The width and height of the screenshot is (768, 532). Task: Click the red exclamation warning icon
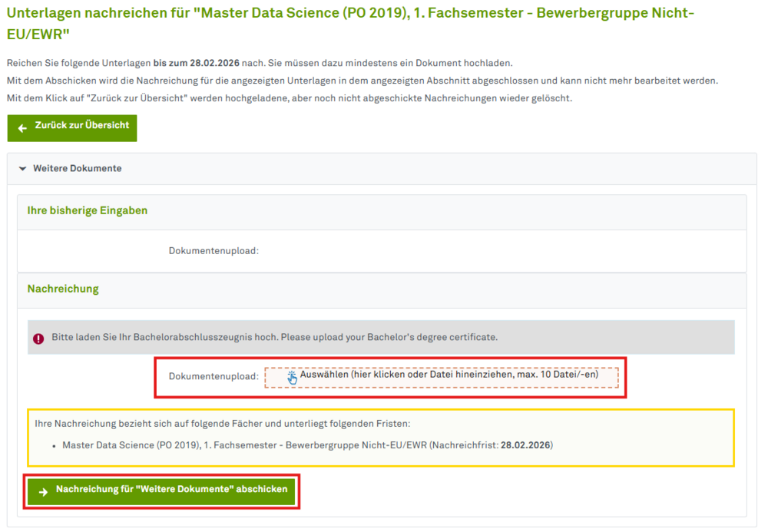[38, 338]
